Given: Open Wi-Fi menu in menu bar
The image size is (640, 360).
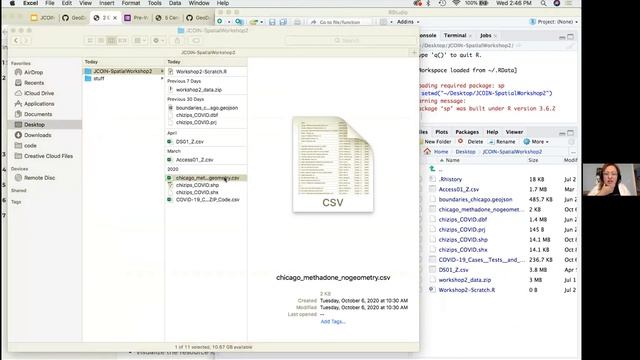Looking at the screenshot, I should [456, 3].
